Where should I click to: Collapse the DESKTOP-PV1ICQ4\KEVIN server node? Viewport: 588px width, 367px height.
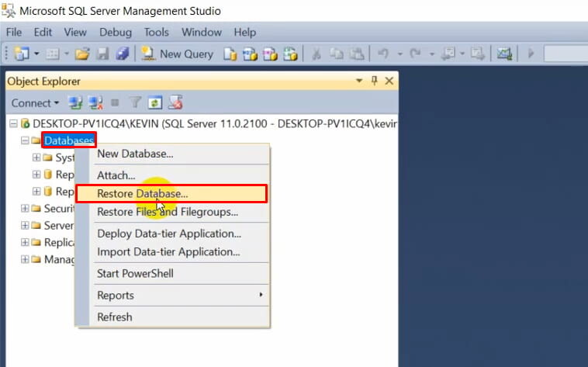[13, 123]
